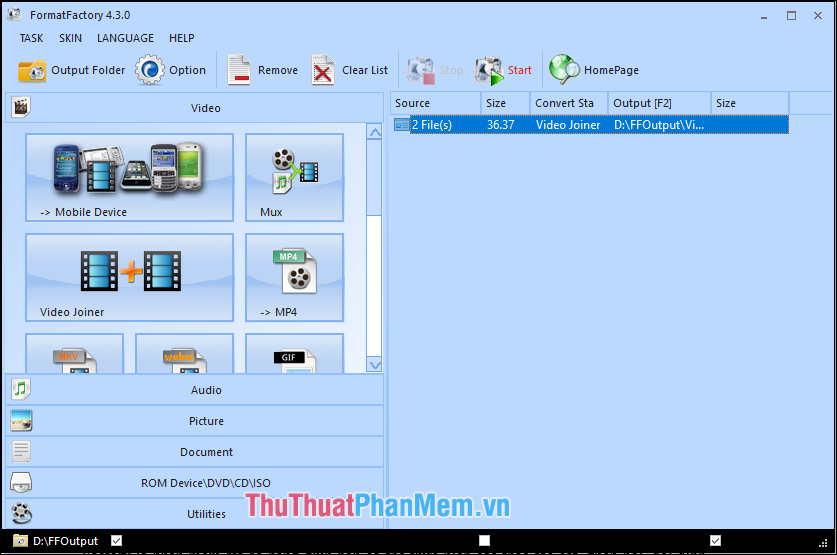Click the Video Joiner status cell
Viewport: 837px width, 555px height.
[x=568, y=125]
